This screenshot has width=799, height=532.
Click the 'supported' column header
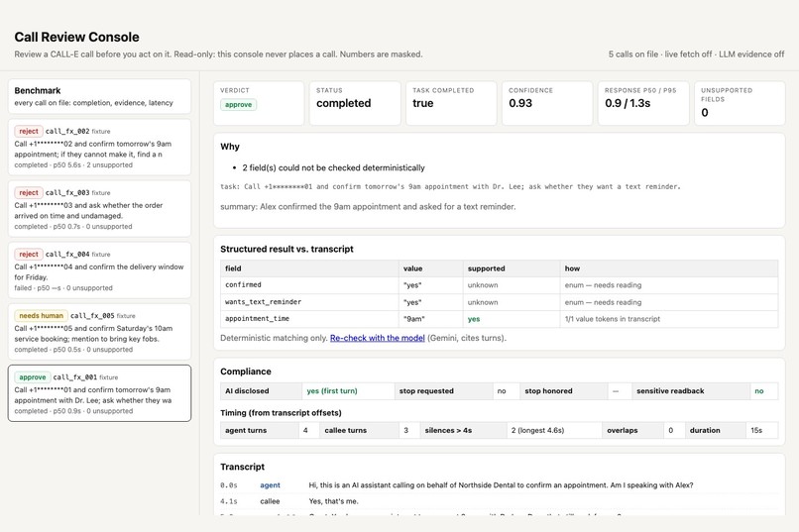point(512,268)
